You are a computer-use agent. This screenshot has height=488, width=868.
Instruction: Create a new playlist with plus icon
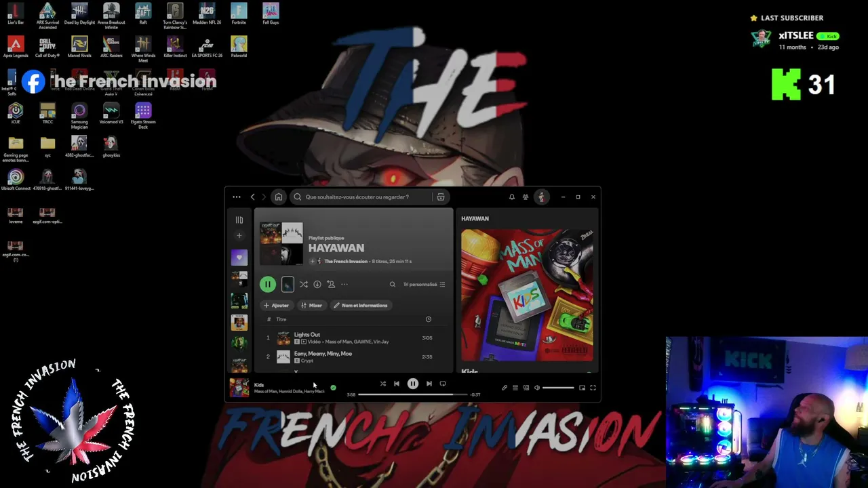[239, 236]
